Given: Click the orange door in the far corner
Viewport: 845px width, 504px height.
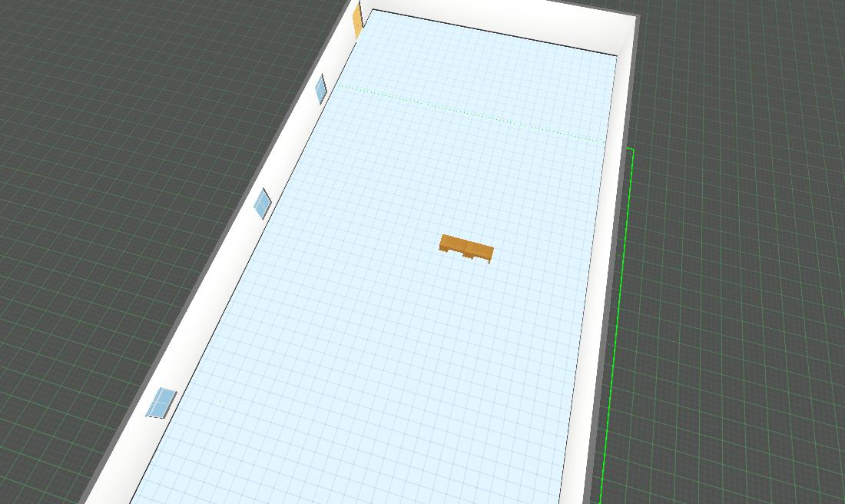Looking at the screenshot, I should coord(357,20).
